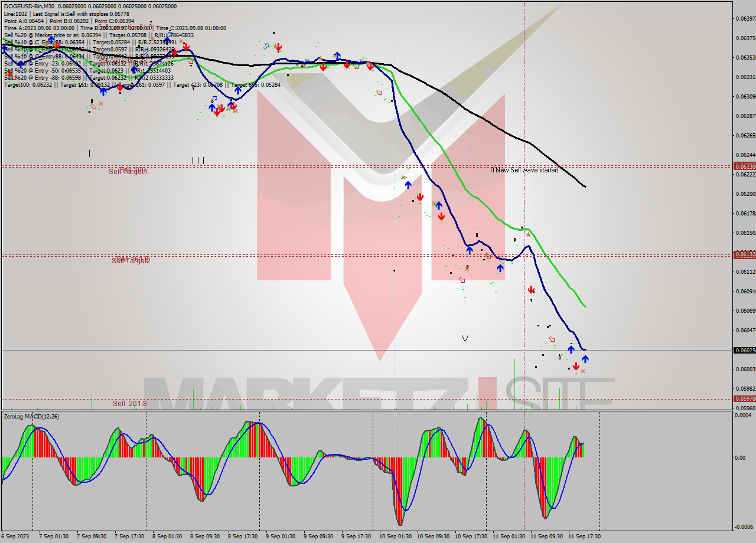The width and height of the screenshot is (756, 543).
Task: Click the '10 Sep 17:30' time label
Action: pos(471,537)
